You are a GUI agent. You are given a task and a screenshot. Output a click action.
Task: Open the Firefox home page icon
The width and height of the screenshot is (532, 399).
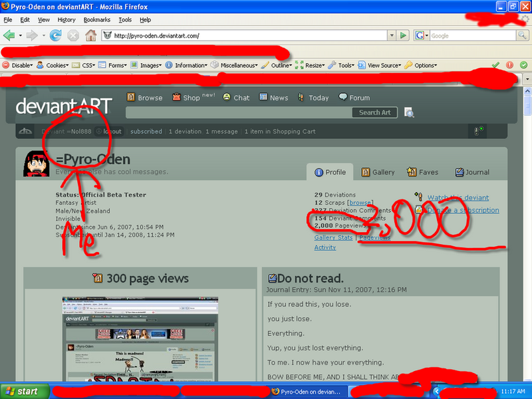(x=90, y=35)
